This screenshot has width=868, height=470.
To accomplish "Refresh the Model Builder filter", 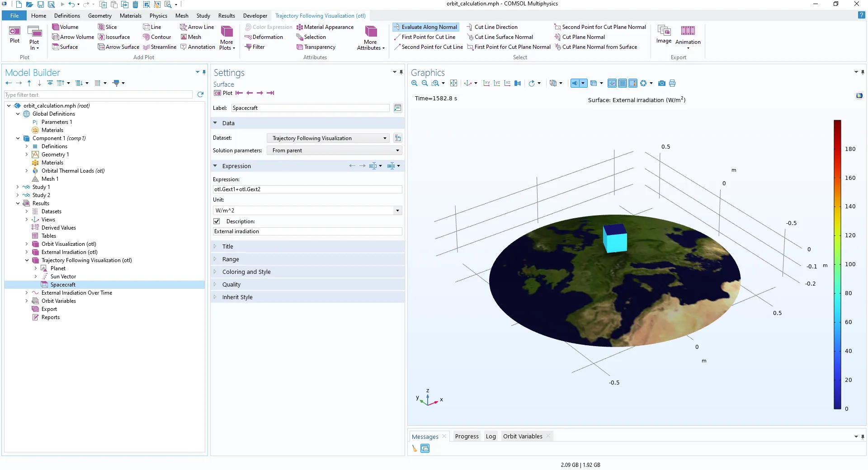I will (x=200, y=94).
